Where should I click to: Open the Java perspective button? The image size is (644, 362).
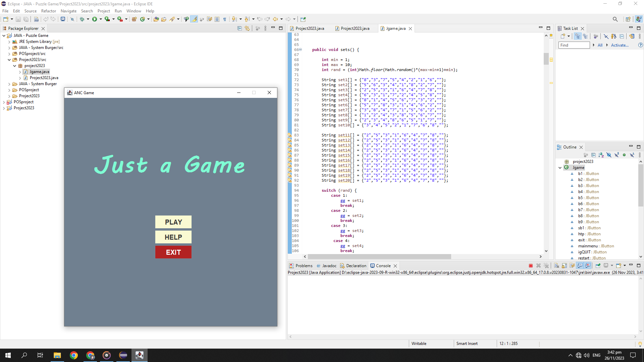tap(639, 19)
